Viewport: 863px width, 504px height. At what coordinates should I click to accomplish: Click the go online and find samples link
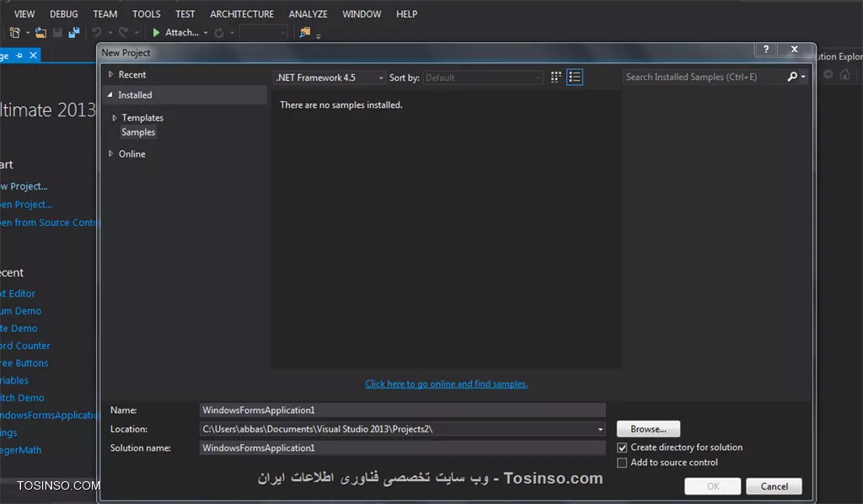[447, 384]
